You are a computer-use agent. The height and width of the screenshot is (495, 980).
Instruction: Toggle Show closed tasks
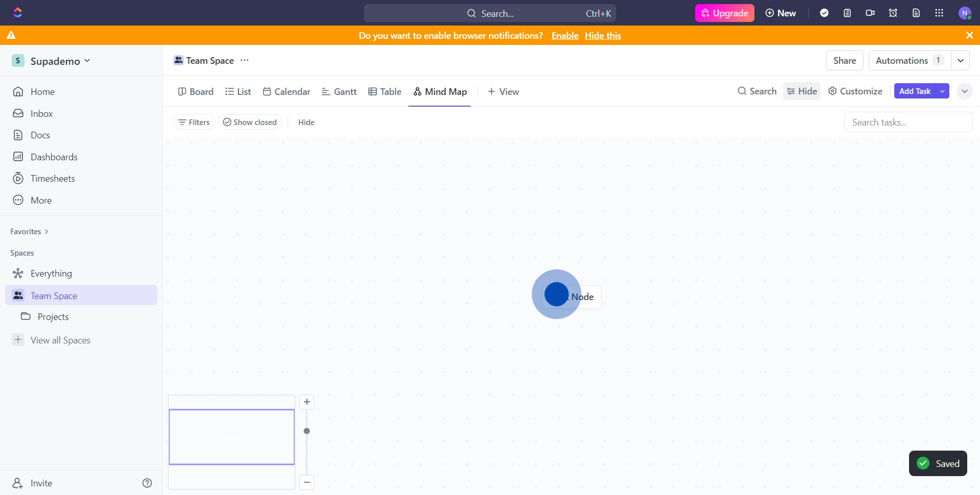[x=250, y=122]
